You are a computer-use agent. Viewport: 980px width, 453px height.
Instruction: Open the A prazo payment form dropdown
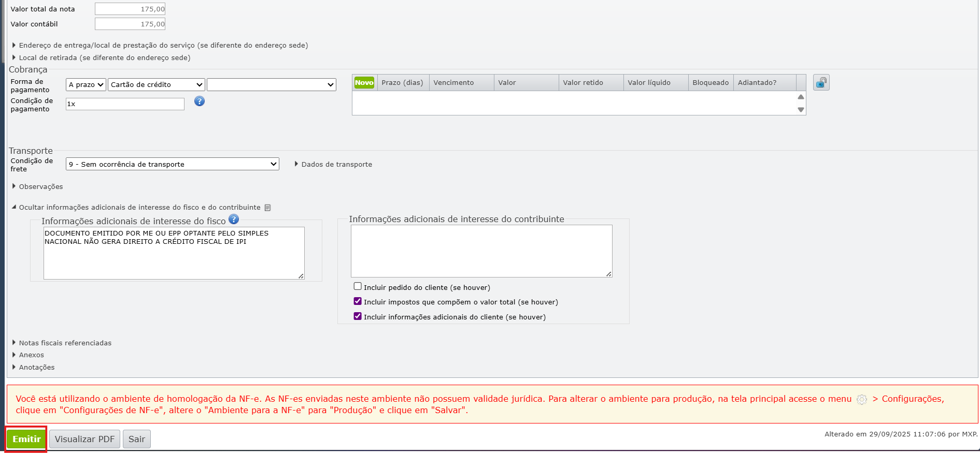click(86, 84)
